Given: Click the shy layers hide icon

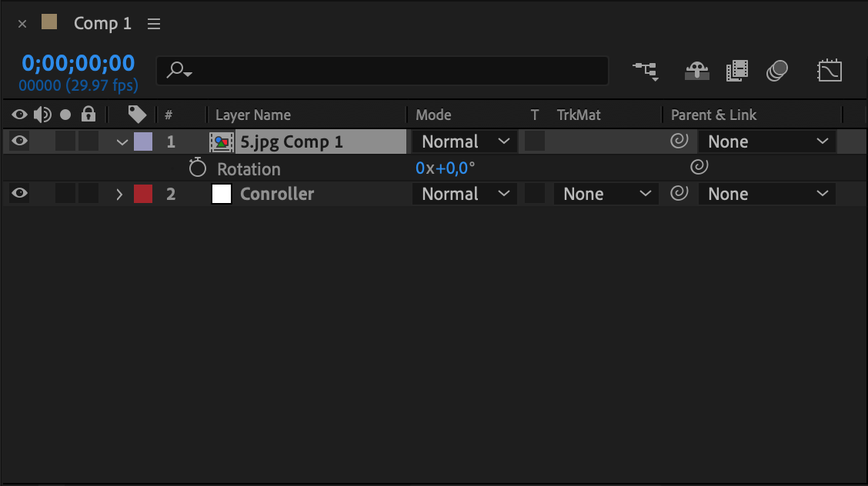Looking at the screenshot, I should coord(697,71).
